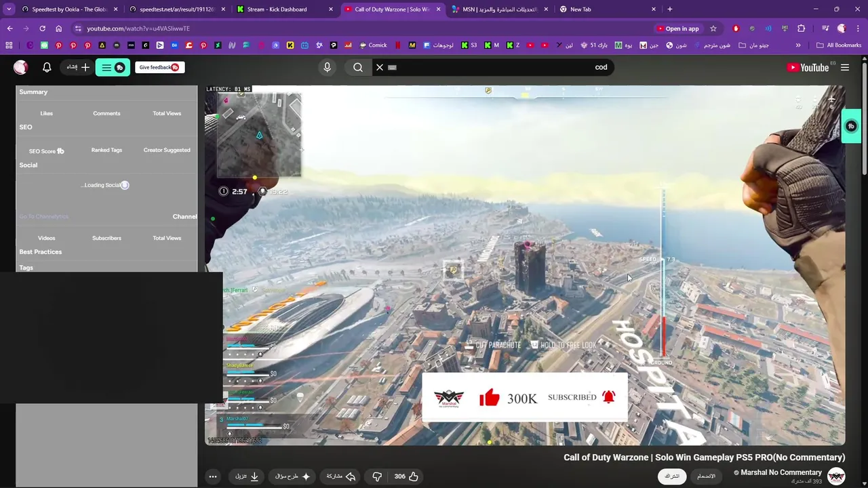Screen dimensions: 868x488
Task: Open the tab search dropdown arrow
Action: click(x=9, y=9)
